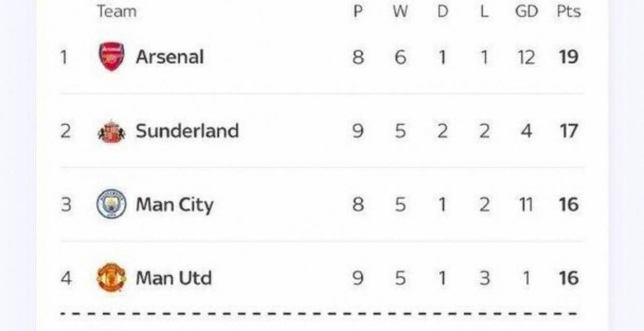Click Man City's goal difference of 11
Viewport: 644px width, 331px height.
[x=526, y=205]
